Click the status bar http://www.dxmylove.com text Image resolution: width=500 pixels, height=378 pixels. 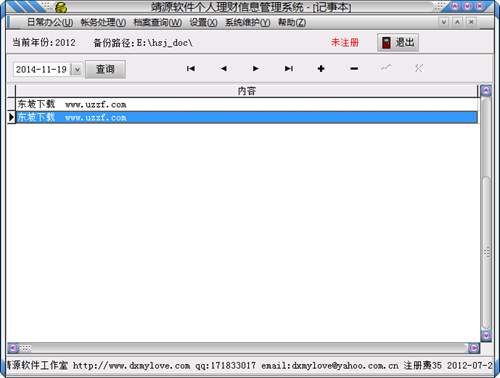click(x=132, y=366)
